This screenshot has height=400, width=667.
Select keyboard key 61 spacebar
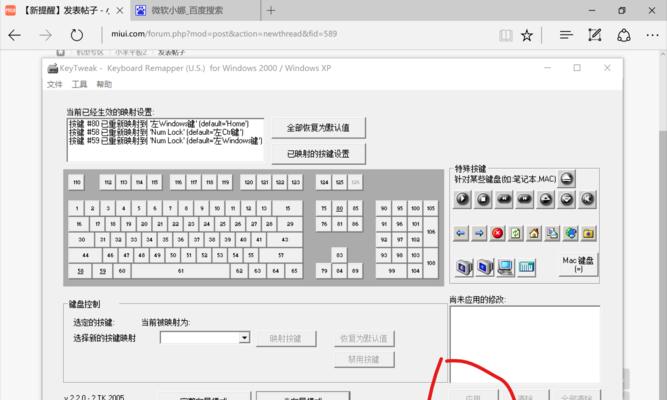(x=180, y=271)
